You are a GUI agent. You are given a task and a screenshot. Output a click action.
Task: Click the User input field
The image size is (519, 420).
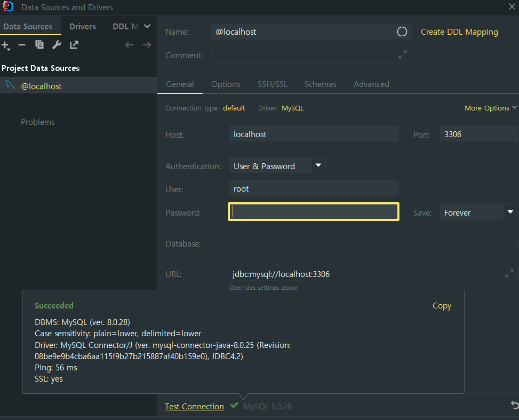[314, 188]
